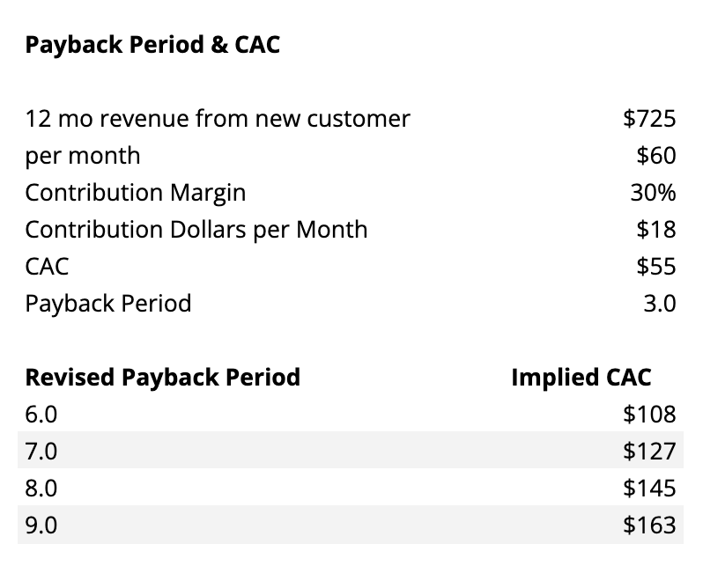Screen dimensions: 703x588
Task: Click the $127 implied CAC cell
Action: (x=648, y=451)
